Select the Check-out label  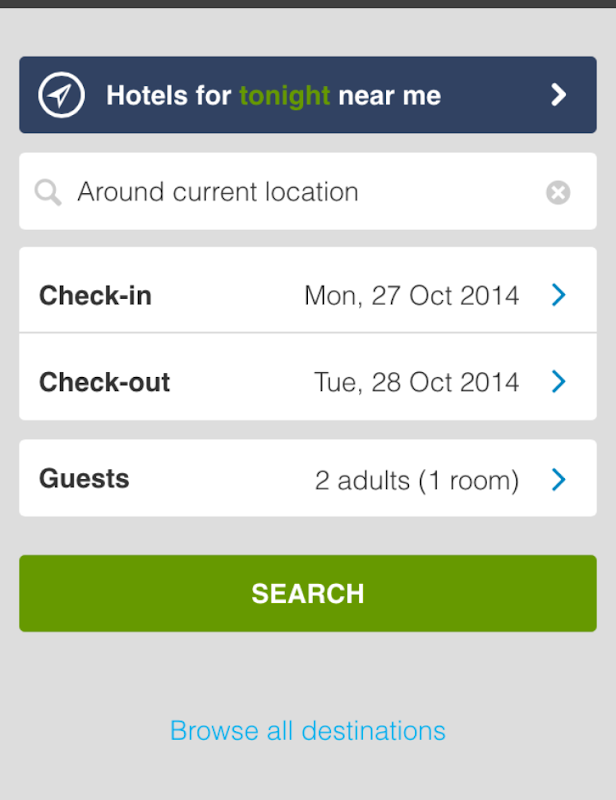[104, 382]
